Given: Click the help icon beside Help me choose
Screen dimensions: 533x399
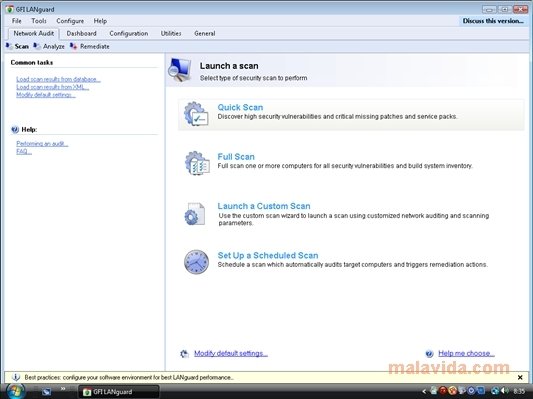Looking at the screenshot, I should pos(429,354).
